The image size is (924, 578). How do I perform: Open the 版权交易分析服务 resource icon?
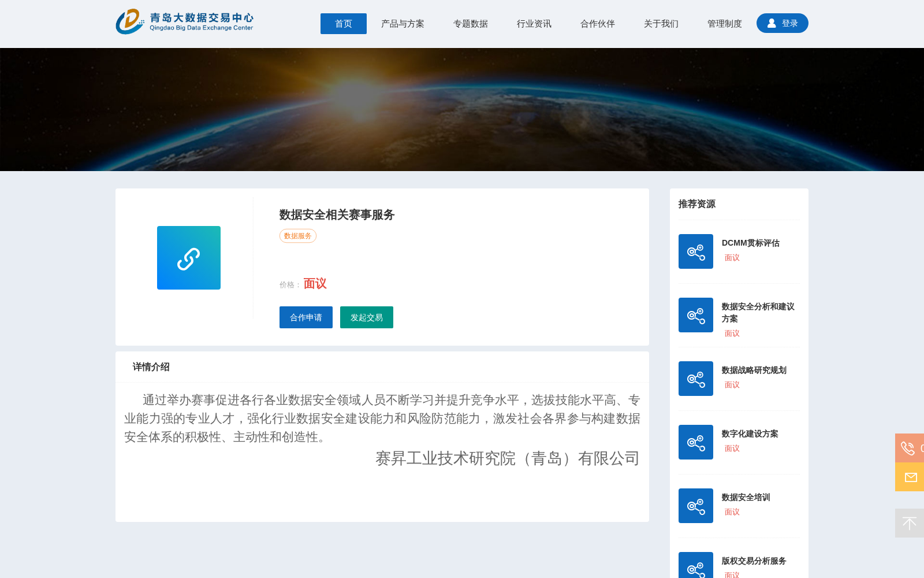tap(696, 565)
